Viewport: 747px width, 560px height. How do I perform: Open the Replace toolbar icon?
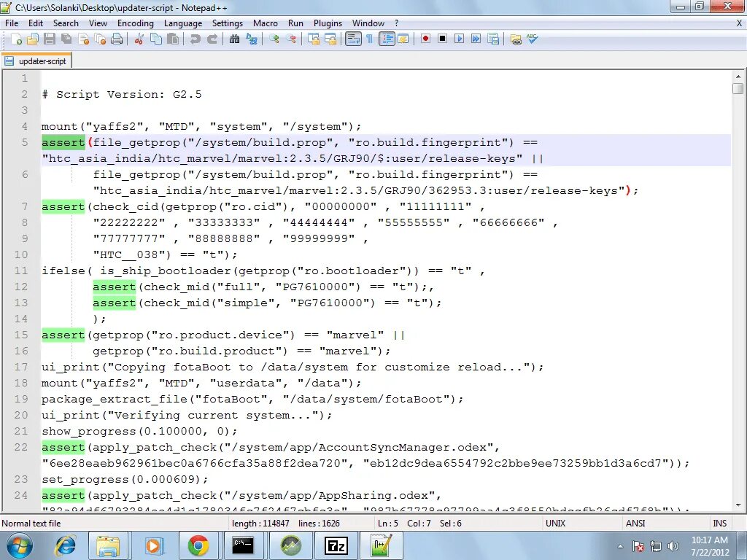point(251,39)
